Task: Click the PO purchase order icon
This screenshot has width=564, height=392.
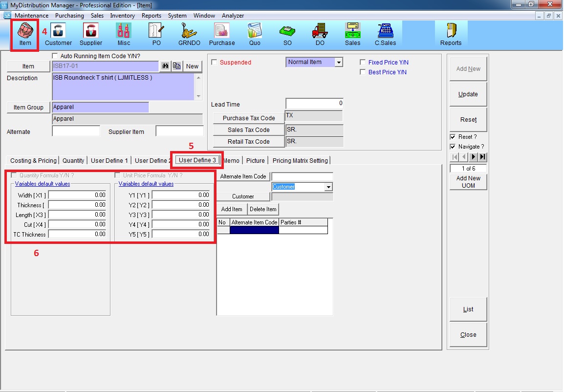Action: 156,34
